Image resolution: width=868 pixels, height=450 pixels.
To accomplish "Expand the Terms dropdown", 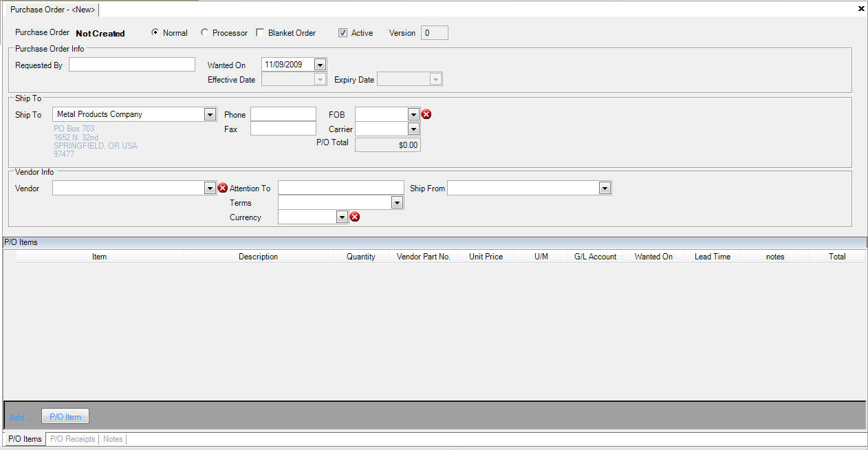I will 397,202.
